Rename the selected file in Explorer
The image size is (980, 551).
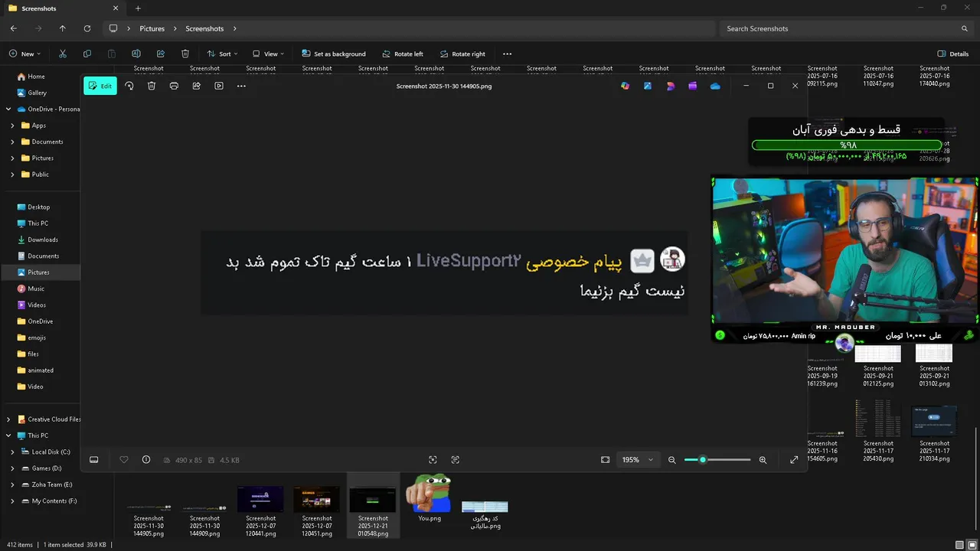click(136, 54)
